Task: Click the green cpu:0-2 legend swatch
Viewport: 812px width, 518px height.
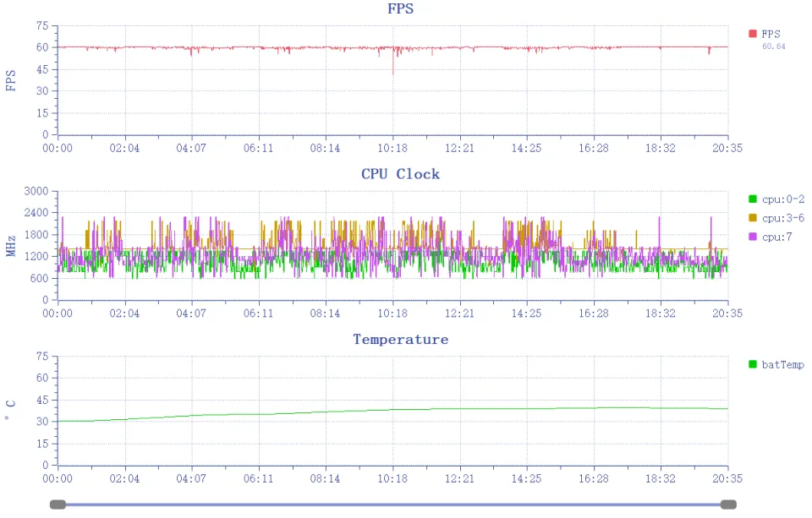Action: coord(752,199)
